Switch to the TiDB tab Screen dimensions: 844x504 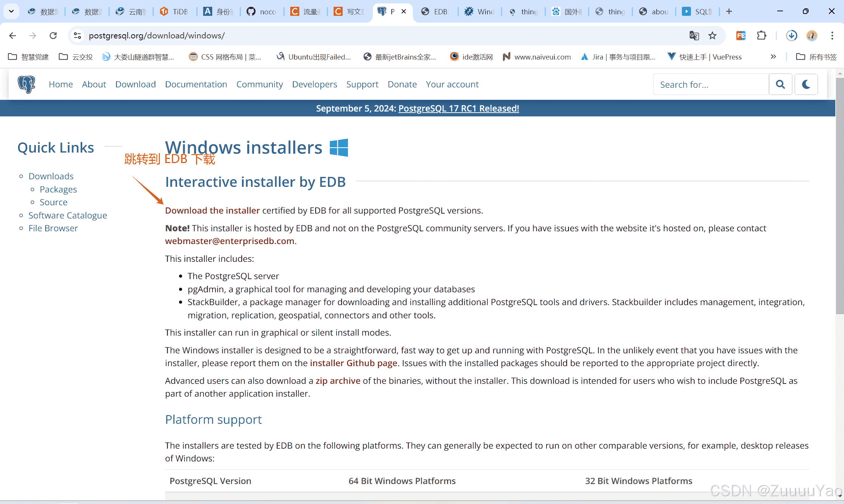[175, 11]
